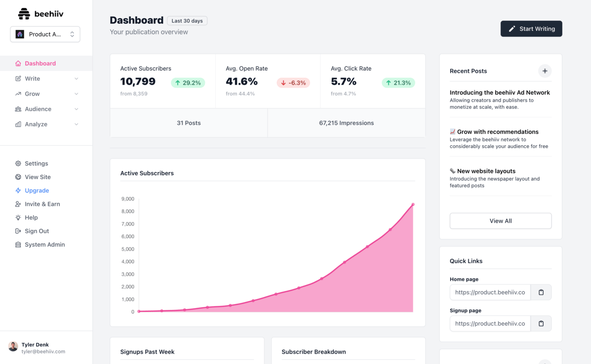Open post New website layouts

click(483, 171)
